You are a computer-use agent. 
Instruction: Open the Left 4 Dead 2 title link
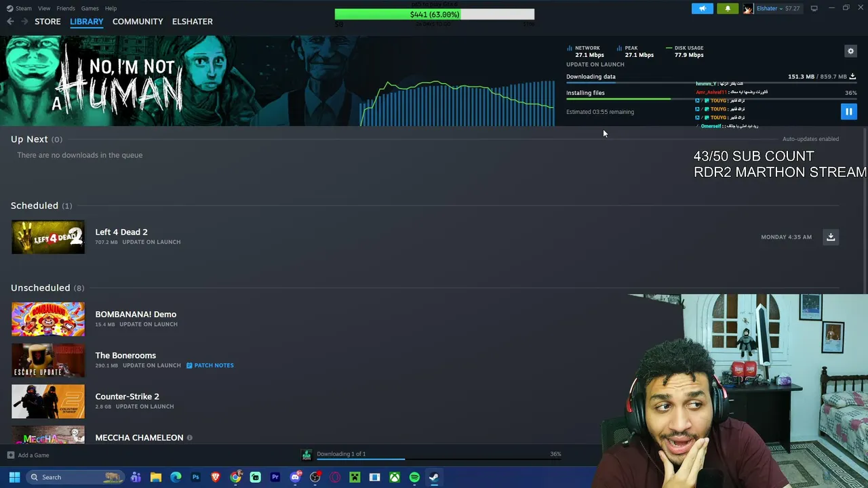(x=121, y=232)
